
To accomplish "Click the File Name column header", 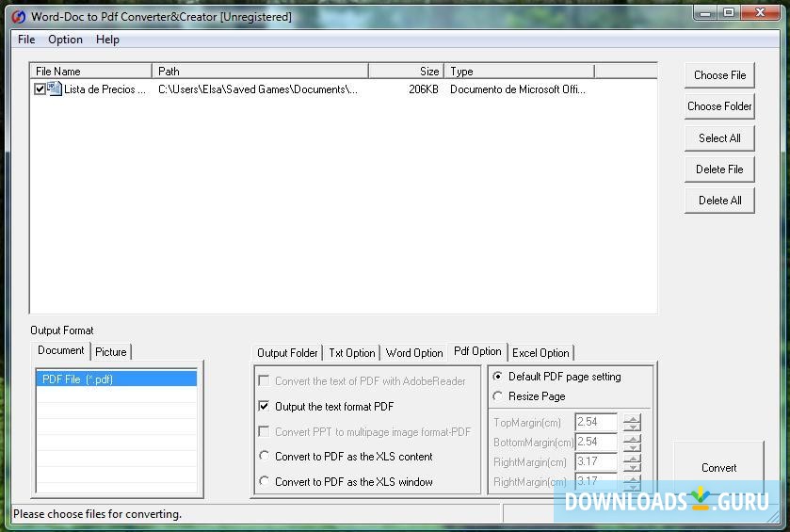I will (91, 71).
